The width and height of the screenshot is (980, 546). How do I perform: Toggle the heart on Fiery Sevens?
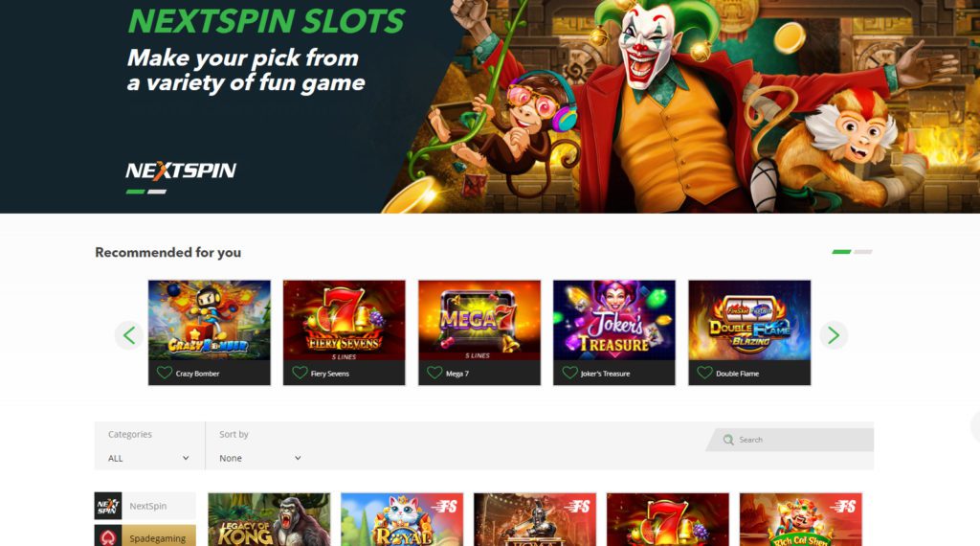300,373
